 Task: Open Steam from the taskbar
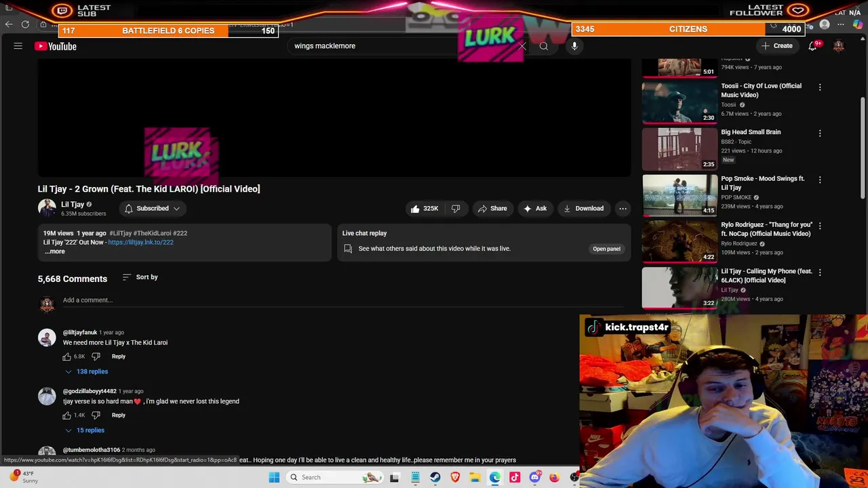point(435,477)
